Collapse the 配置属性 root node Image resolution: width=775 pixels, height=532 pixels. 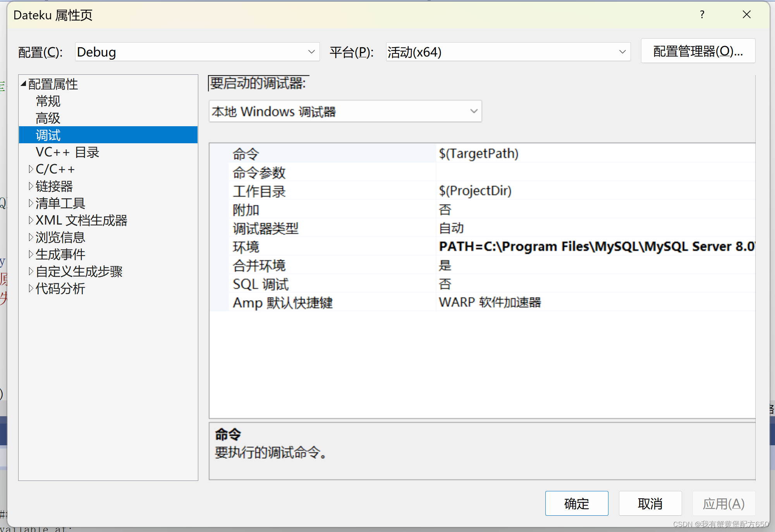[x=23, y=83]
